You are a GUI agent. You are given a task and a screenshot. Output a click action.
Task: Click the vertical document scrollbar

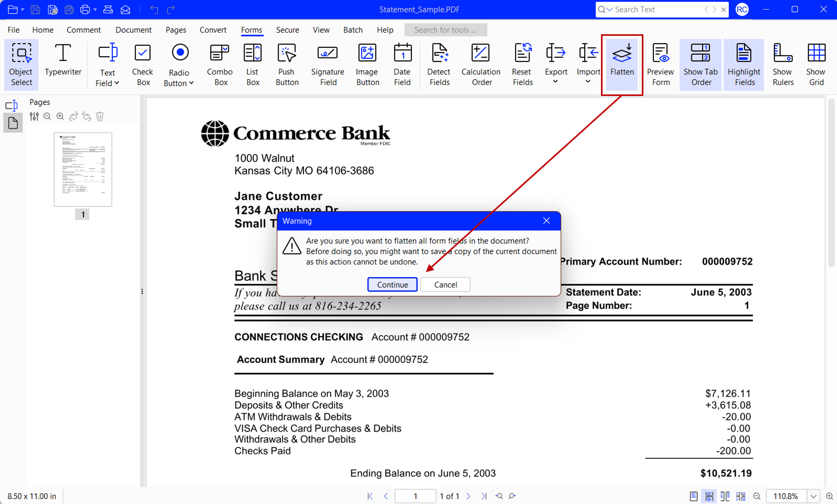pyautogui.click(x=831, y=183)
